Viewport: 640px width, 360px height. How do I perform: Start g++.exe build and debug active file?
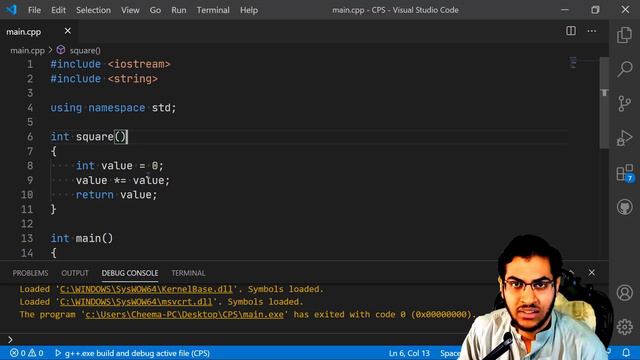tap(132, 353)
